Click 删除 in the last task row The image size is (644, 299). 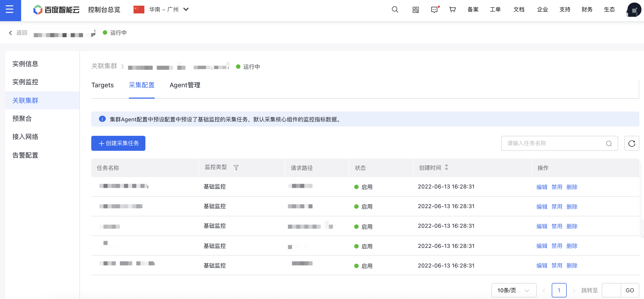(x=572, y=265)
